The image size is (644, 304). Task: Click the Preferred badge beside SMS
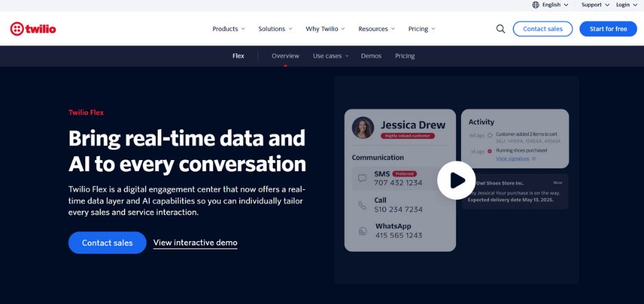click(405, 174)
